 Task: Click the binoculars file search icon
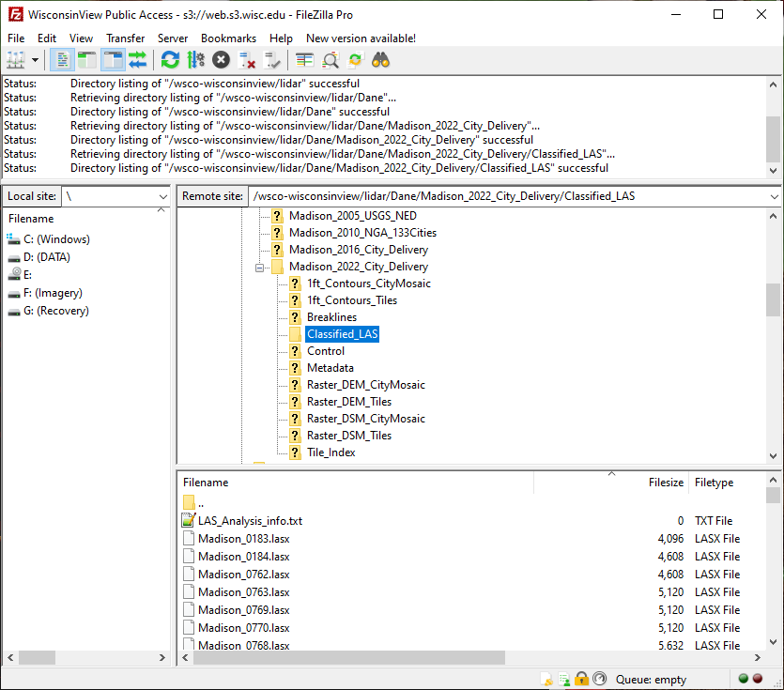point(380,60)
